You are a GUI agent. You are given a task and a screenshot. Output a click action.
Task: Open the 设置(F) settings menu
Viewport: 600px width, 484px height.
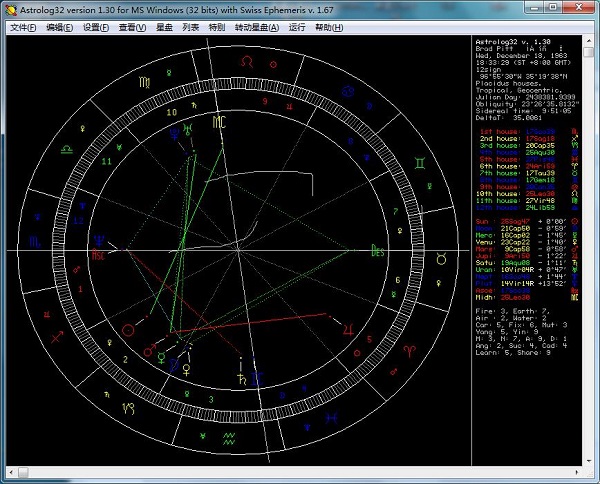tap(96, 28)
